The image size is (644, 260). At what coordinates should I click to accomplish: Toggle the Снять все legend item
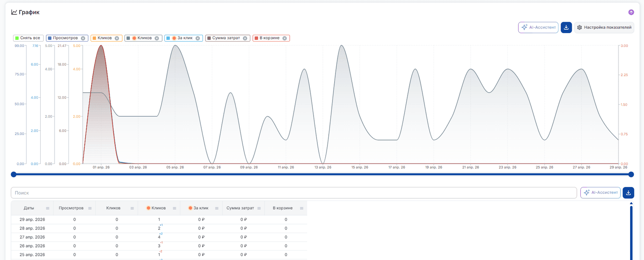click(x=28, y=38)
